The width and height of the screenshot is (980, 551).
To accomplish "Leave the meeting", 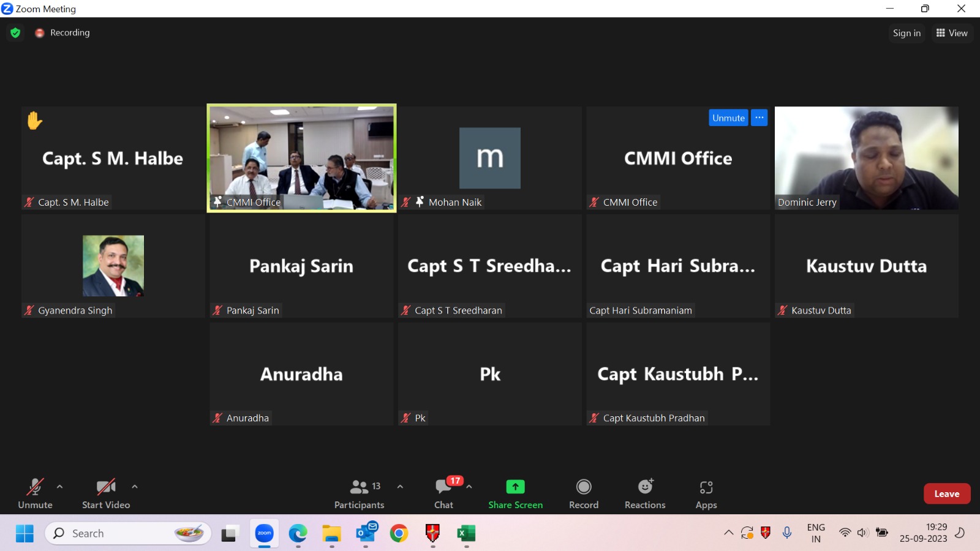I will coord(946,493).
